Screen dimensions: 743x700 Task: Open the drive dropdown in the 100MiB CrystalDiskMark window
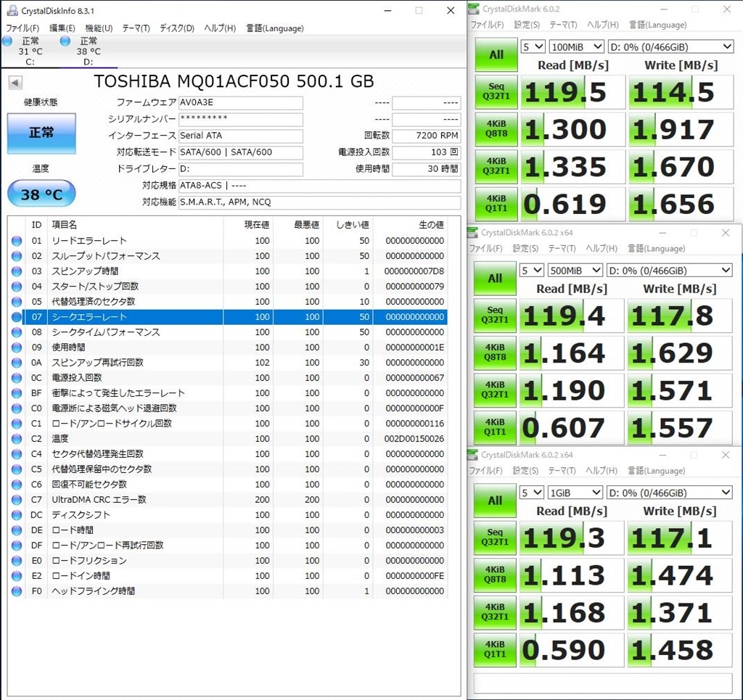[671, 47]
